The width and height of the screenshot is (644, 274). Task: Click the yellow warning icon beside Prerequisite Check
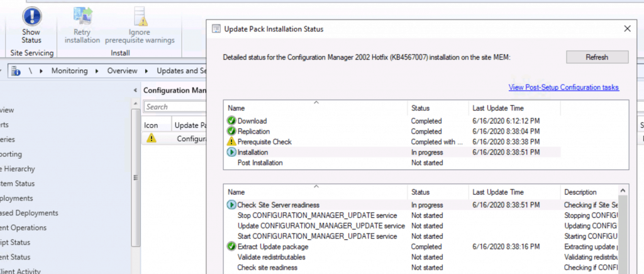click(x=231, y=142)
